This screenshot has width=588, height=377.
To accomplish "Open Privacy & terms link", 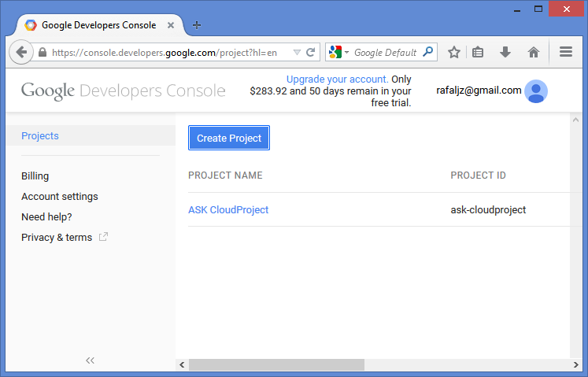I will [x=57, y=238].
